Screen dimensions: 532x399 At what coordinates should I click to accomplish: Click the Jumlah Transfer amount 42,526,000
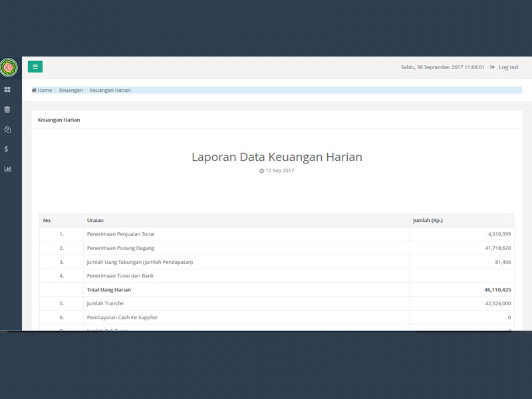[493, 304]
